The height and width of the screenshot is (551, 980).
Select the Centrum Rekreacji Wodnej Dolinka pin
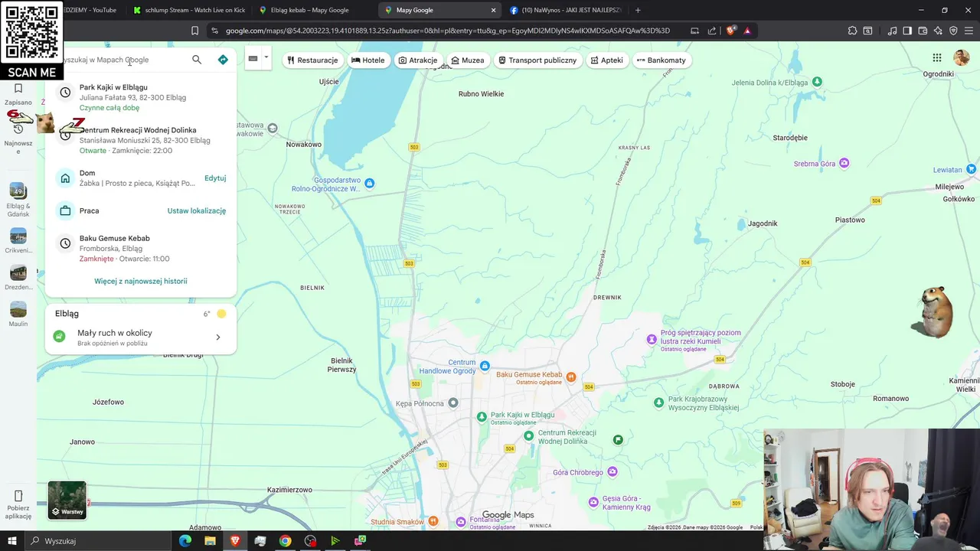528,435
